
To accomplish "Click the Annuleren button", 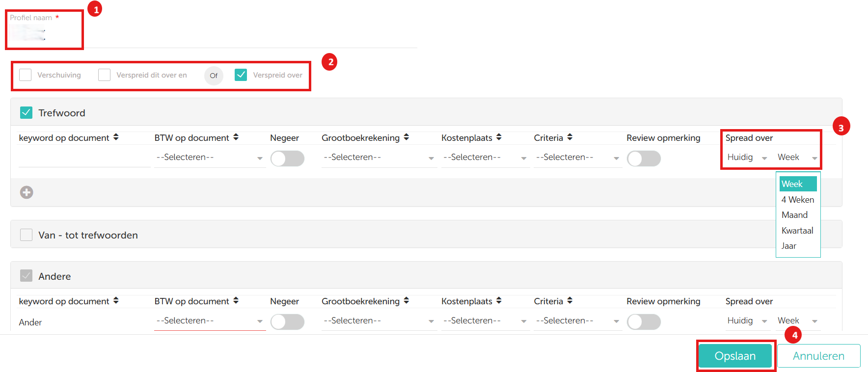I will point(818,356).
